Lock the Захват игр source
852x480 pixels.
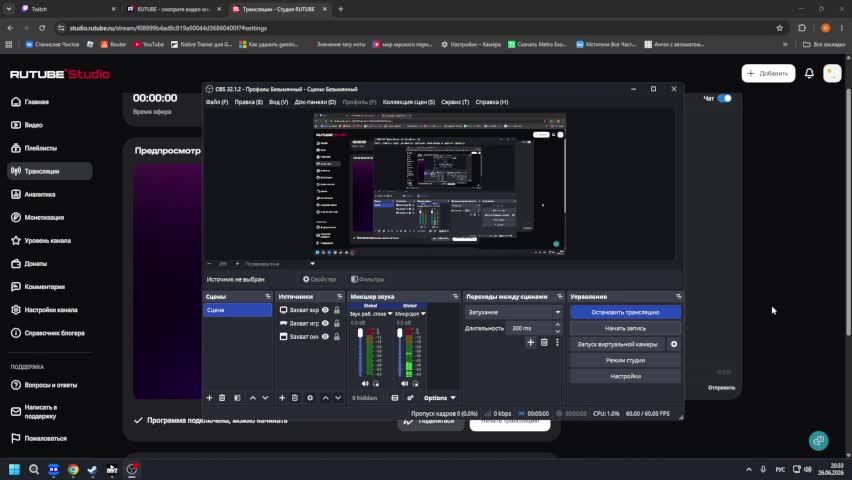pyautogui.click(x=337, y=323)
